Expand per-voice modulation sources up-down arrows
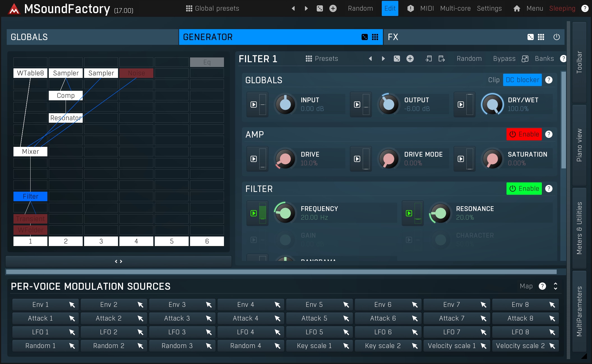This screenshot has height=364, width=592. click(555, 286)
